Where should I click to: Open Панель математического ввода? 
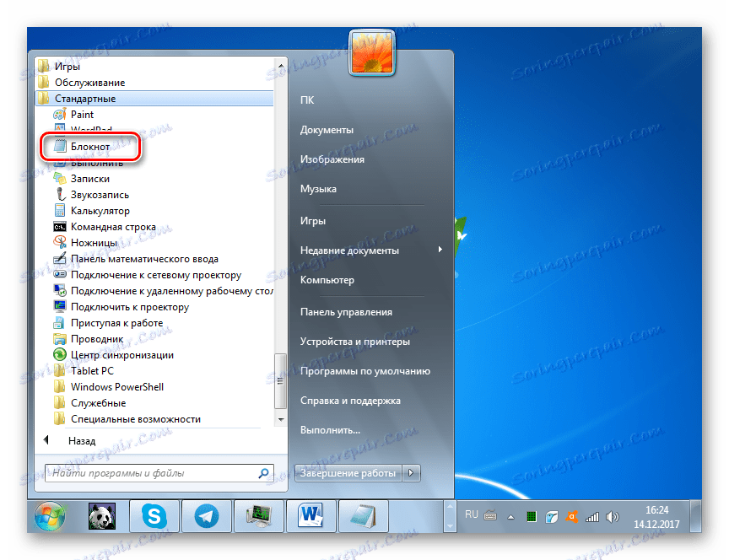pyautogui.click(x=136, y=259)
